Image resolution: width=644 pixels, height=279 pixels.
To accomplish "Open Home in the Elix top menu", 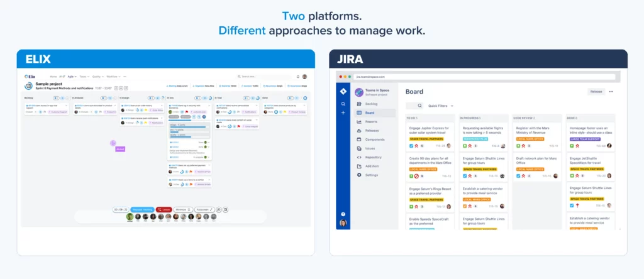I will point(53,76).
